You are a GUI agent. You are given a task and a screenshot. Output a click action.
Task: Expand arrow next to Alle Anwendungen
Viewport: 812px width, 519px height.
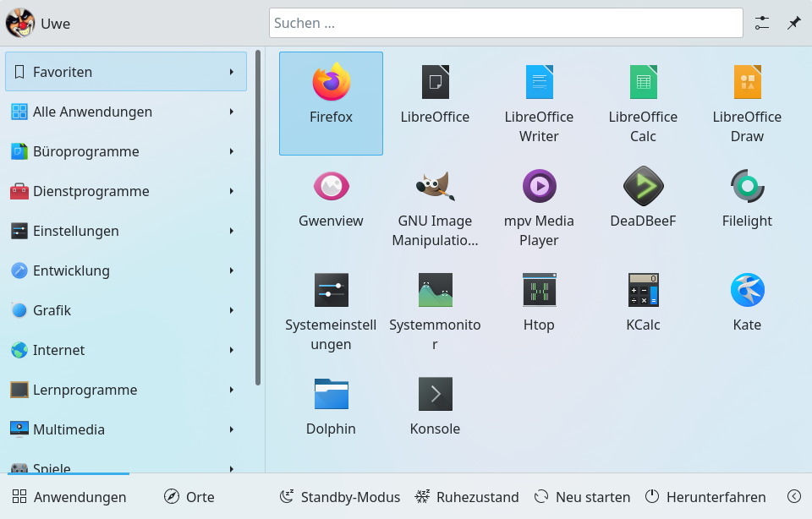click(x=232, y=112)
